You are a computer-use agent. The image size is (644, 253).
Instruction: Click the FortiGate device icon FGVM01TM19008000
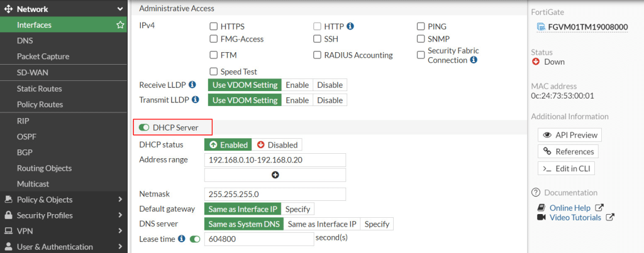[x=541, y=27]
